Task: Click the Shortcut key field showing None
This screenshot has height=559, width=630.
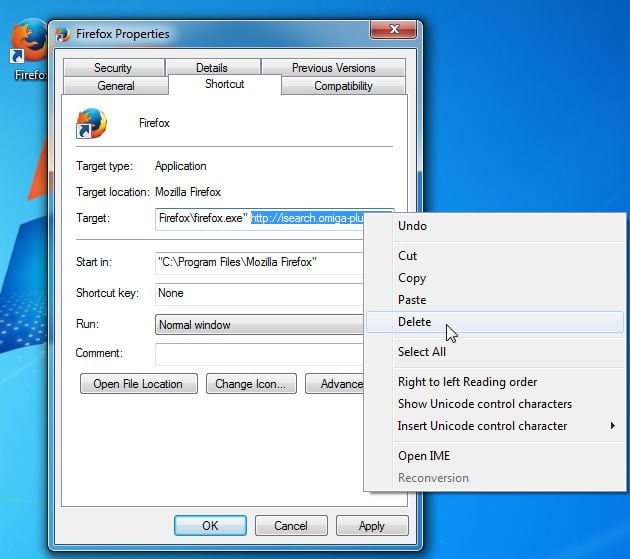Action: (x=259, y=294)
